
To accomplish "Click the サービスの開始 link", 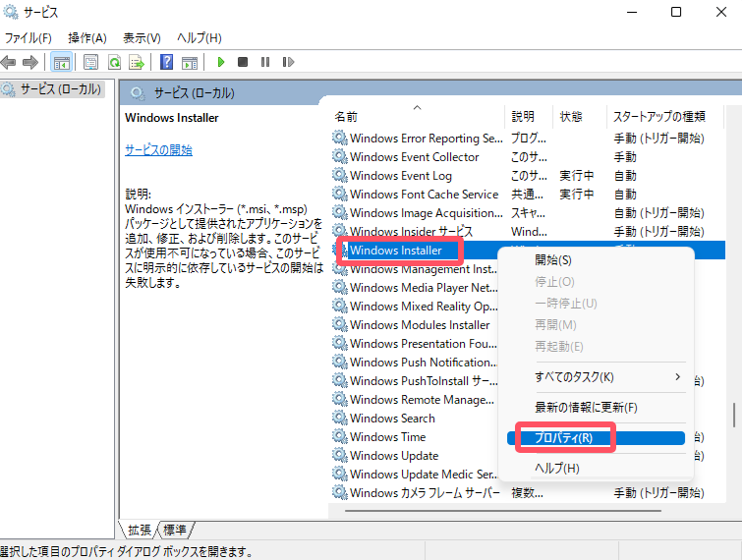I will coord(158,150).
